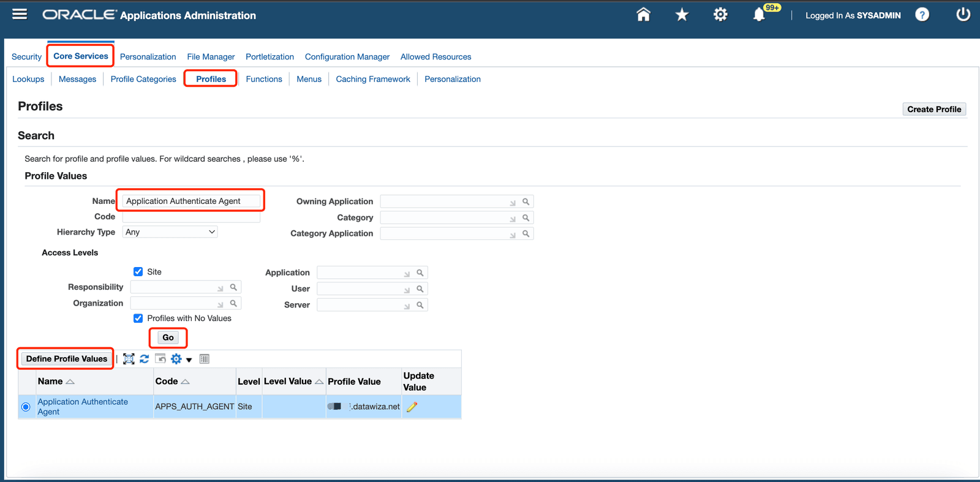Screen dimensions: 980x482
Task: Log out using the power icon
Action: [963, 15]
